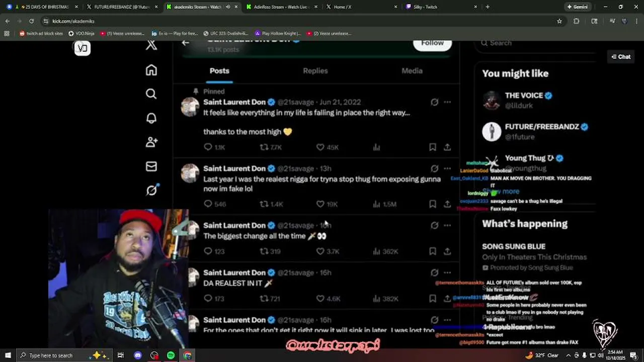Click Saint Laurent Don avatar on pinned post
Image resolution: width=644 pixels, height=362 pixels.
pos(190,107)
